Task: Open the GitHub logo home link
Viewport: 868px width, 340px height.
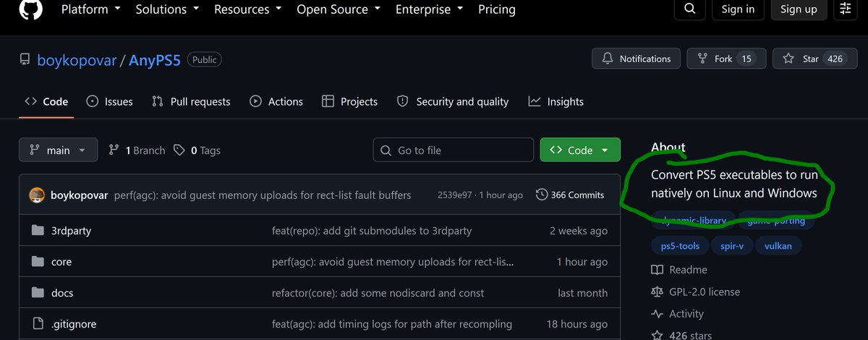Action: 30,9
